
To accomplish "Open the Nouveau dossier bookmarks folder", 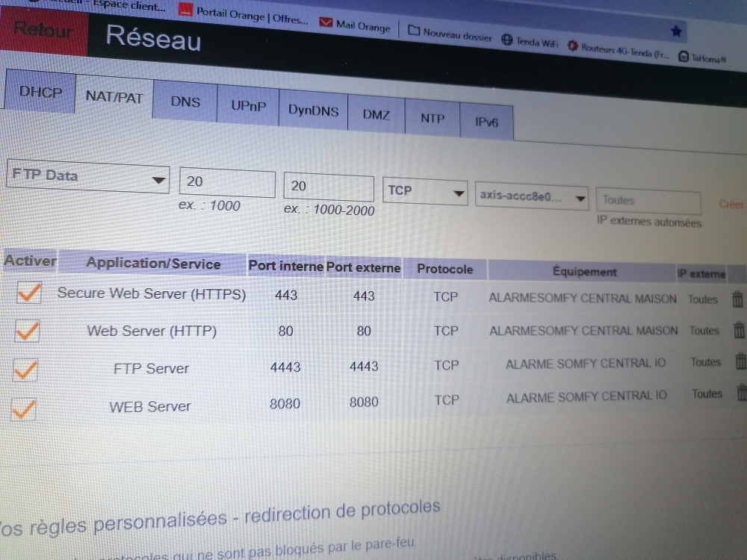I will pyautogui.click(x=450, y=33).
